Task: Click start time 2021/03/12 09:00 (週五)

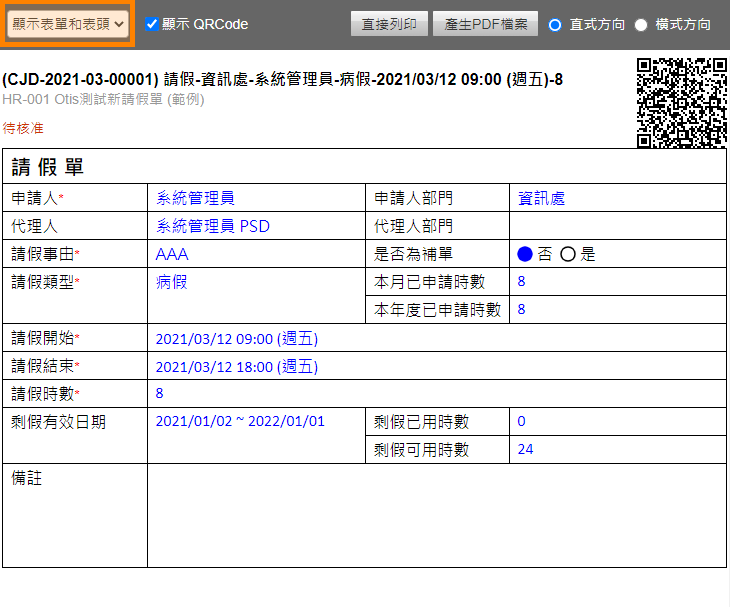Action: pyautogui.click(x=237, y=338)
